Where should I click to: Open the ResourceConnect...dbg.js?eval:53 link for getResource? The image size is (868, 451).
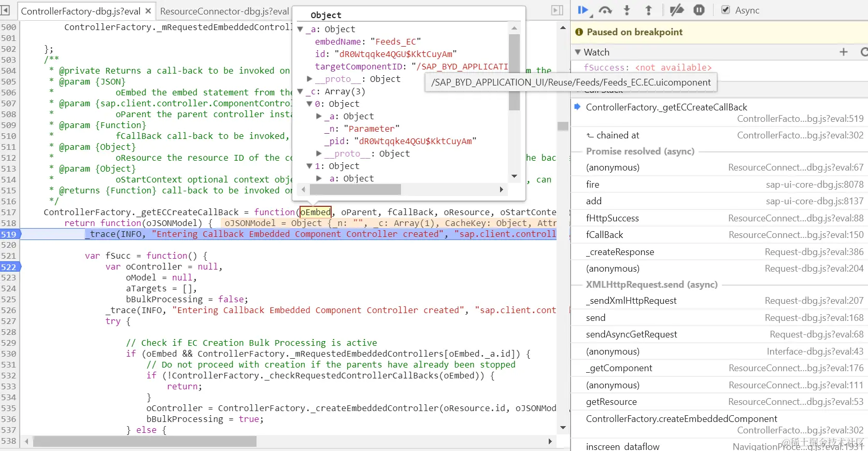tap(796, 402)
